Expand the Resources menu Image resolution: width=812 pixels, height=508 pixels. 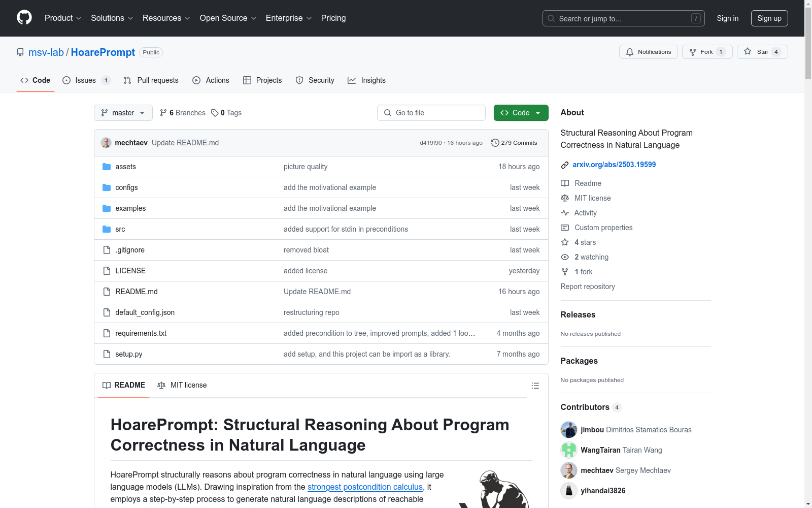tap(166, 18)
